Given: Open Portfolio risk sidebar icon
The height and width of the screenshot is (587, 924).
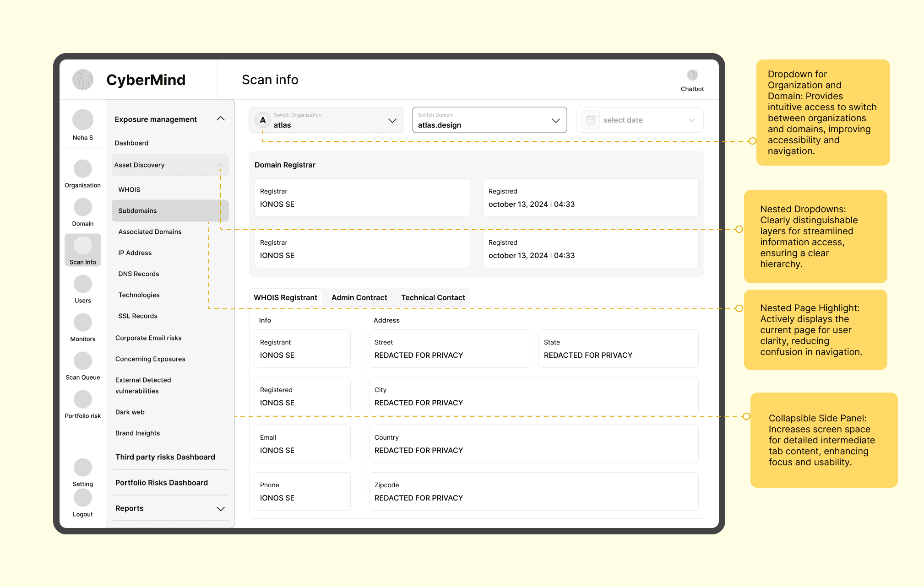Looking at the screenshot, I should tap(83, 399).
